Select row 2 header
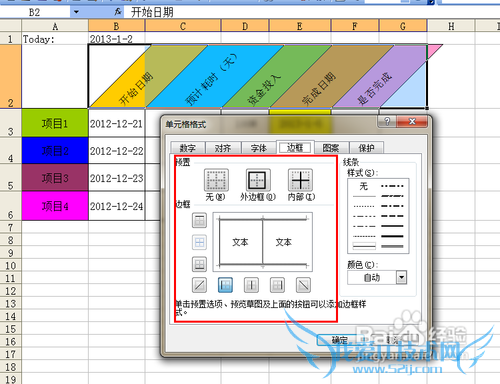 pos(11,77)
